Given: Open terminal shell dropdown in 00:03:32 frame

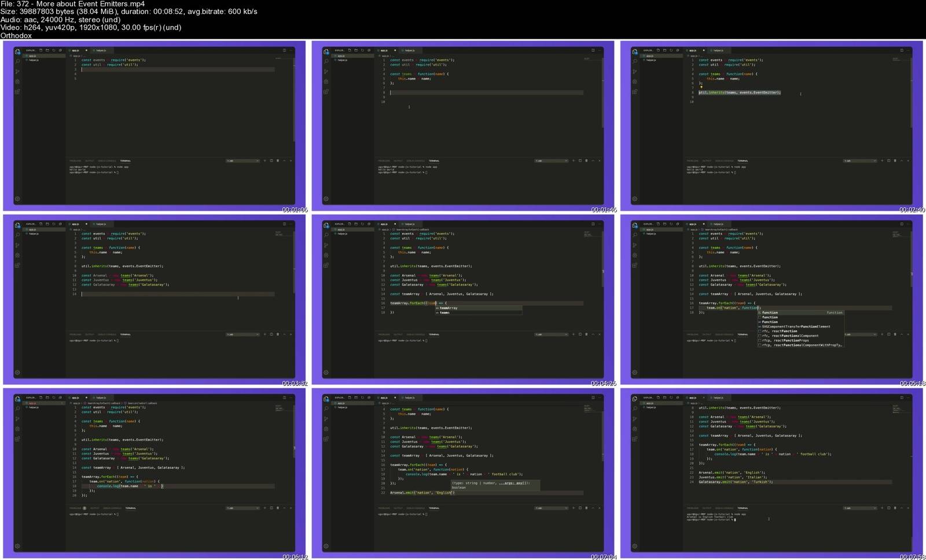Looking at the screenshot, I should [x=242, y=334].
